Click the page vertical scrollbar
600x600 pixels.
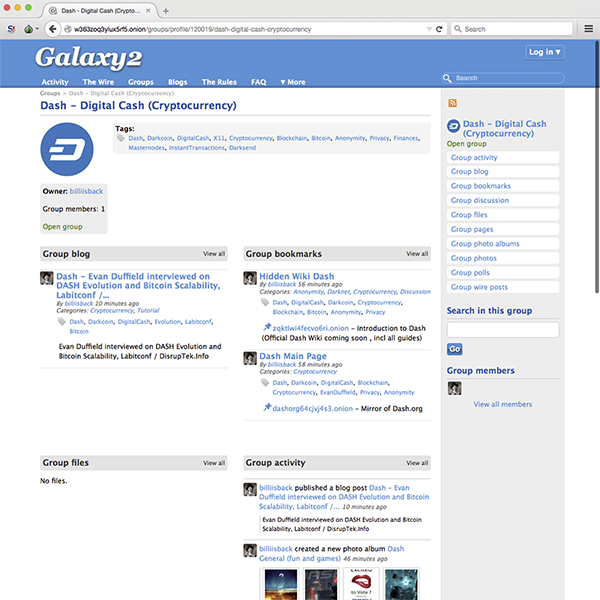pos(597,166)
